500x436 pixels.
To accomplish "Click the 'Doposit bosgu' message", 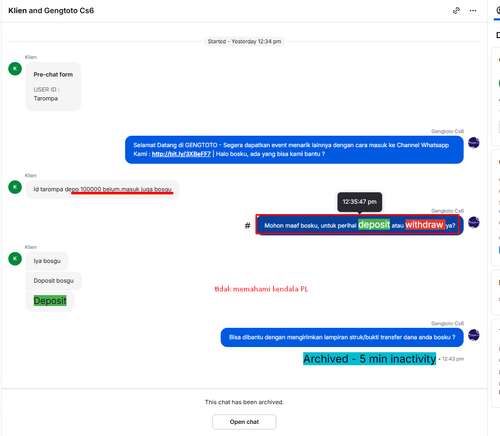I will click(x=54, y=281).
